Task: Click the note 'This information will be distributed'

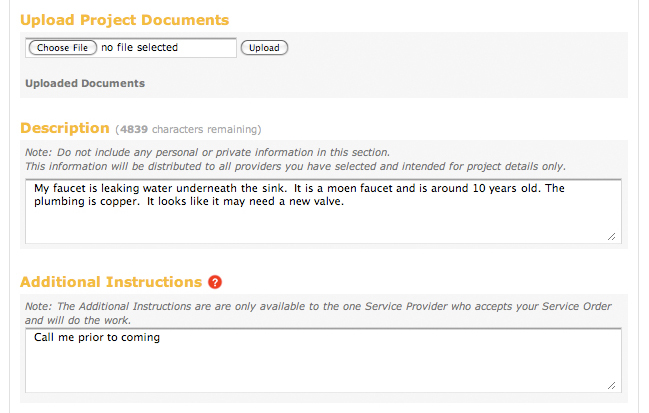Action: point(295,166)
